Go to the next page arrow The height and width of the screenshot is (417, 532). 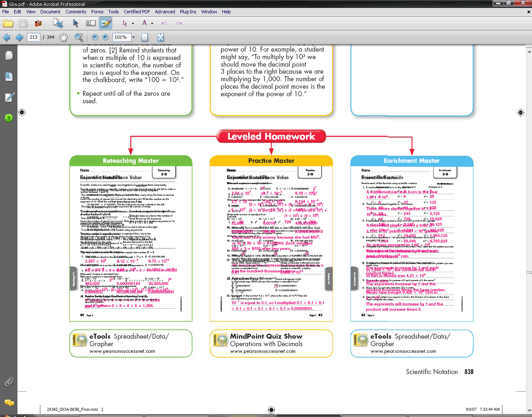19,37
